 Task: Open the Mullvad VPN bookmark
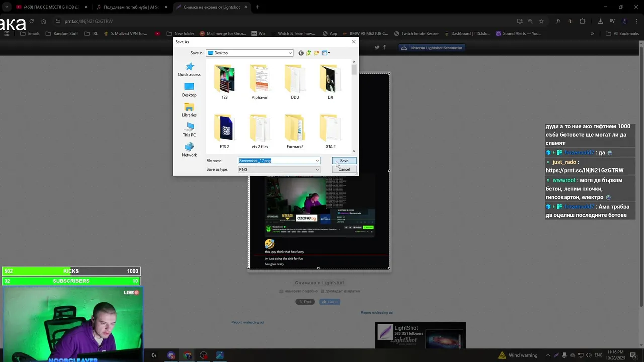[125, 34]
